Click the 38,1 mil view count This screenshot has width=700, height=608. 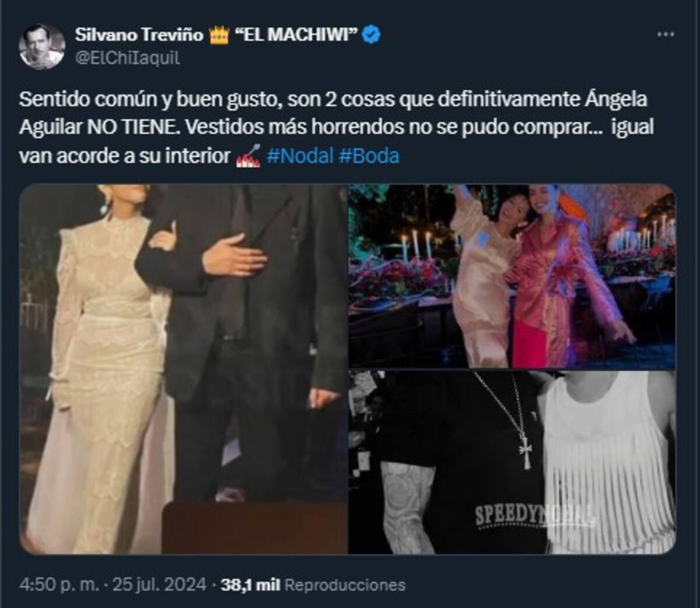pyautogui.click(x=250, y=585)
